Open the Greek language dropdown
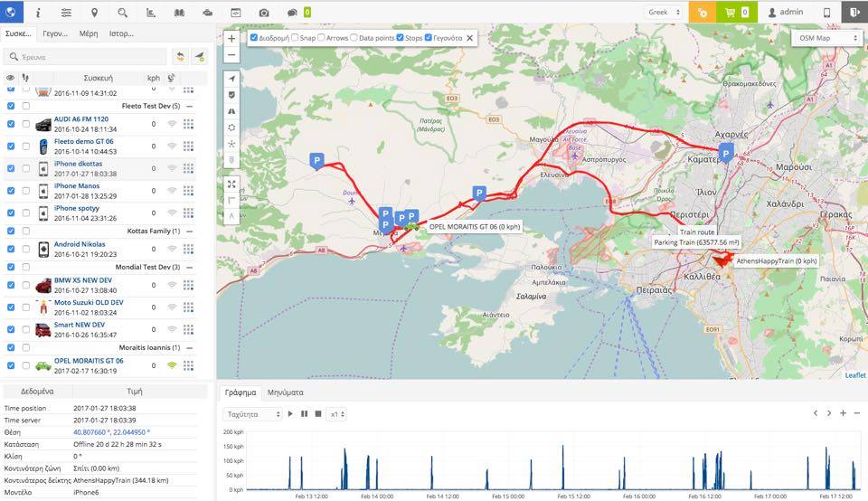Viewport: 868px width, 501px height. click(x=663, y=13)
